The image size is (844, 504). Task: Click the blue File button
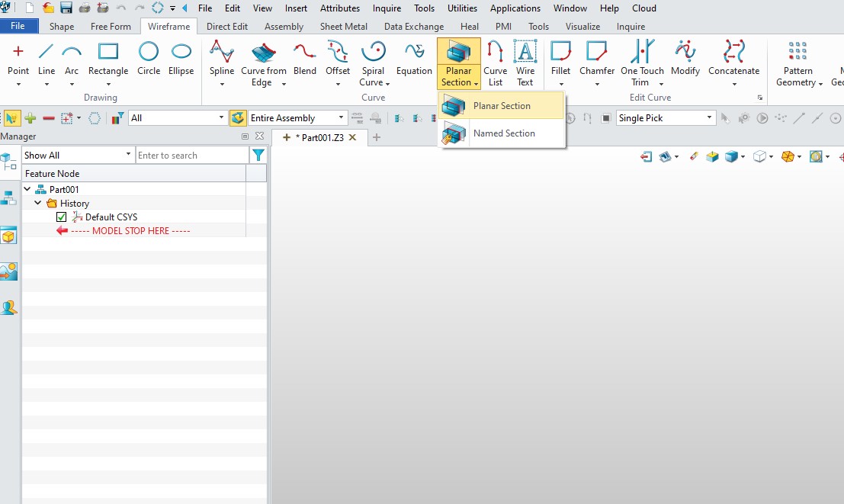point(18,27)
